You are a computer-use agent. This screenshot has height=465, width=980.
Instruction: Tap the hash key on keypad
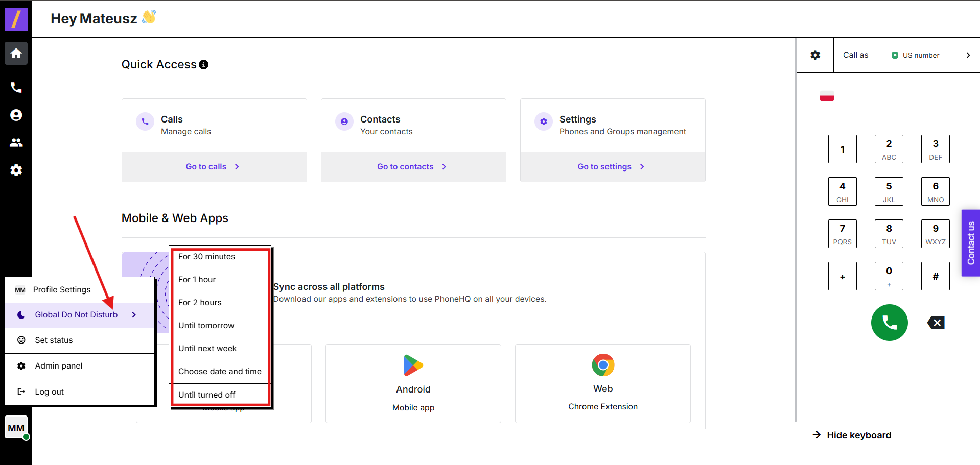936,276
